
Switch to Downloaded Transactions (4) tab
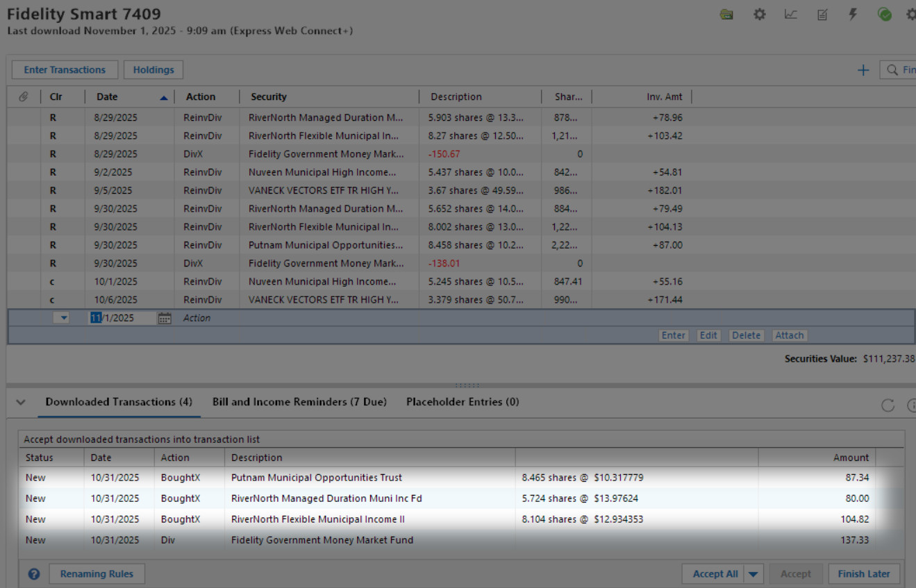tap(119, 402)
